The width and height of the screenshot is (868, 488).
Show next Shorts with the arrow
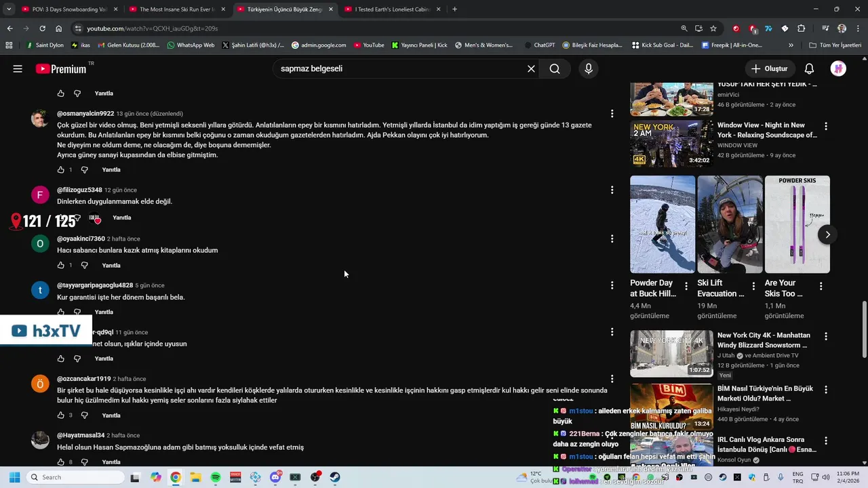coord(827,235)
